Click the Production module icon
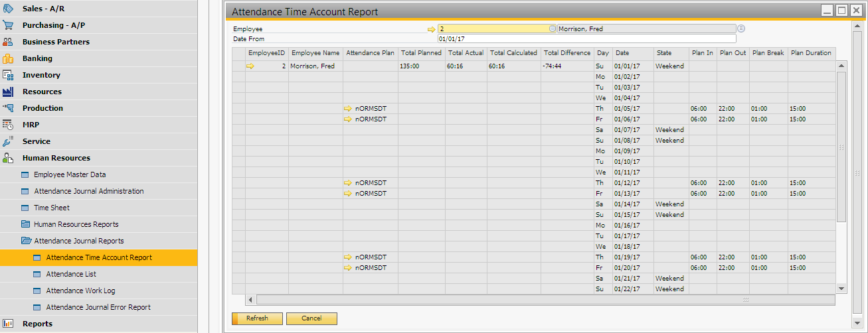This screenshot has height=333, width=868. pos(8,108)
